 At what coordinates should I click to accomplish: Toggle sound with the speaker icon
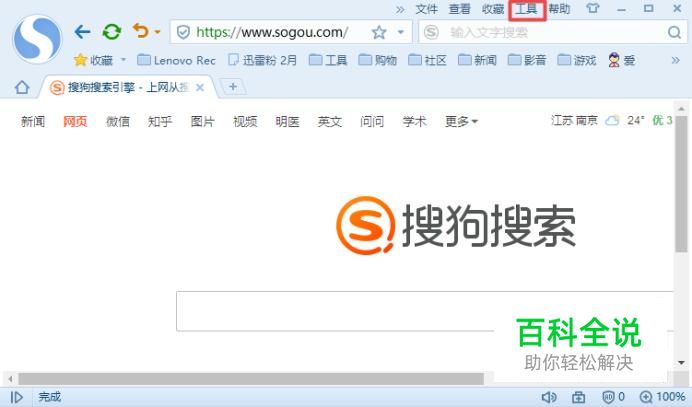coord(549,397)
